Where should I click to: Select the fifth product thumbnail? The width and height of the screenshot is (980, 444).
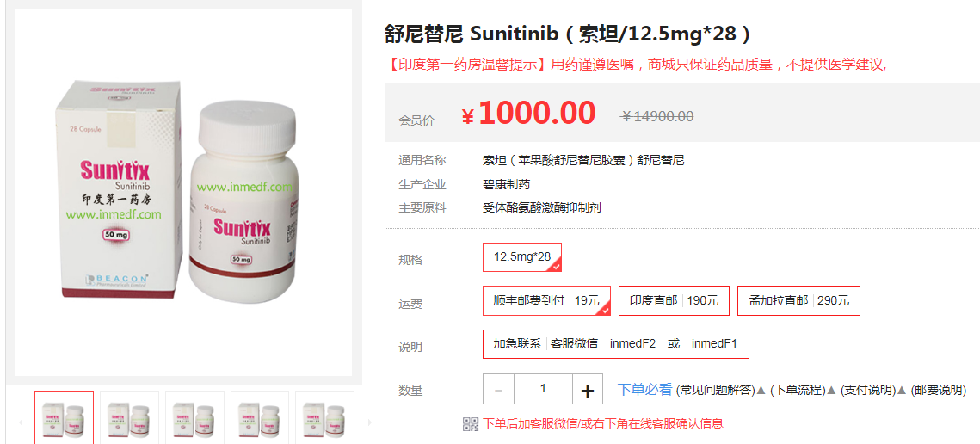pos(324,417)
